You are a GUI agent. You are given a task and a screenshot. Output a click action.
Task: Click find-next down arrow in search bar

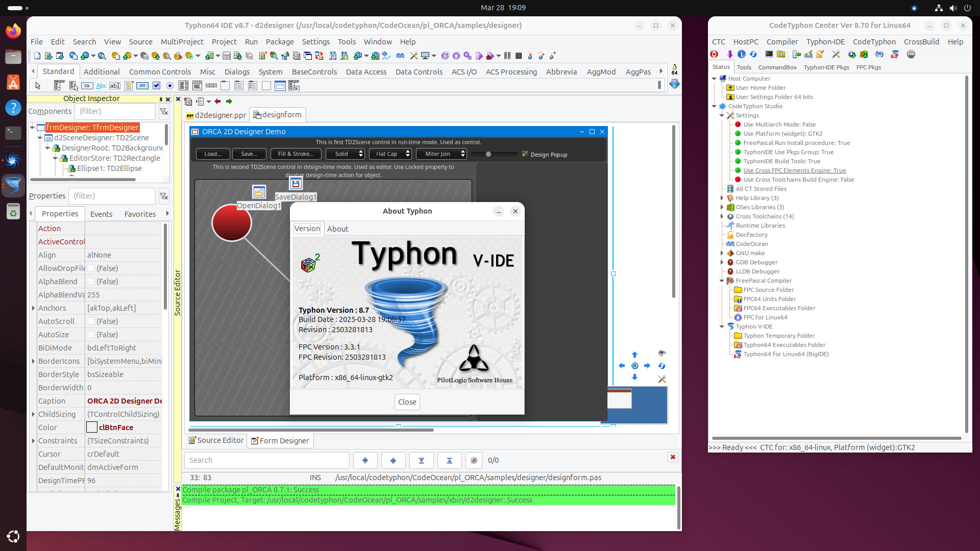point(365,460)
